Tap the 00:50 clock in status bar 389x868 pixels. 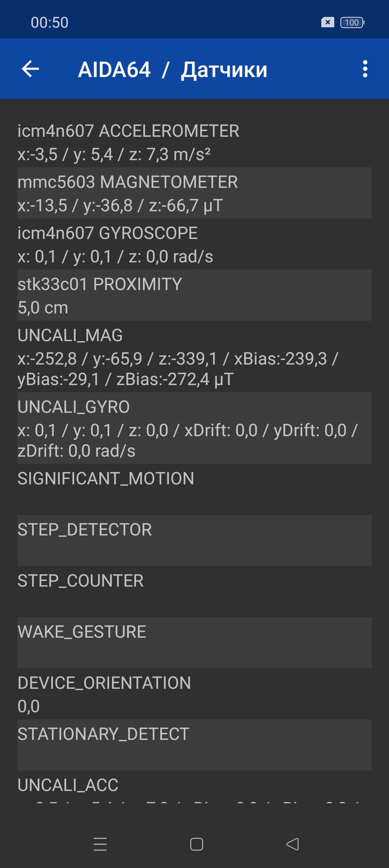(50, 23)
